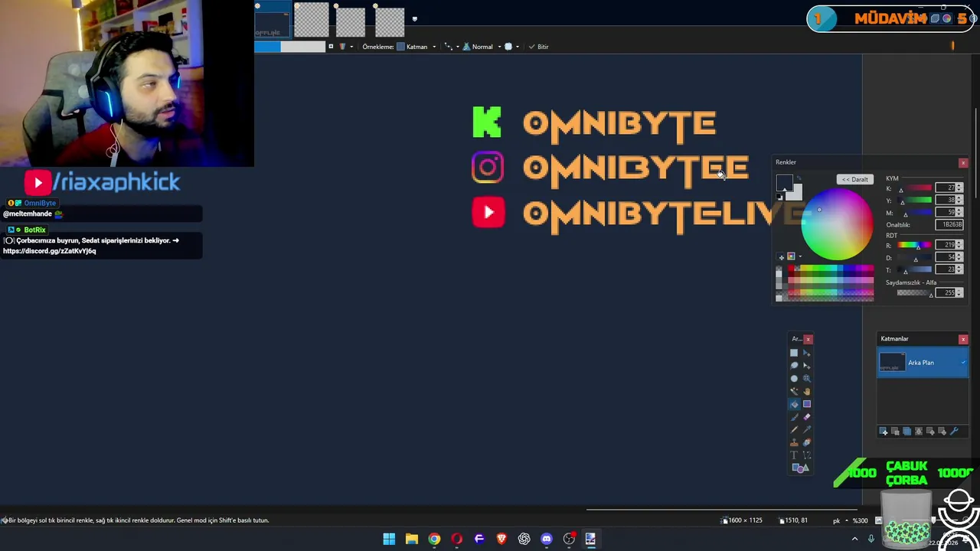Select the secondary color swatch

795,193
